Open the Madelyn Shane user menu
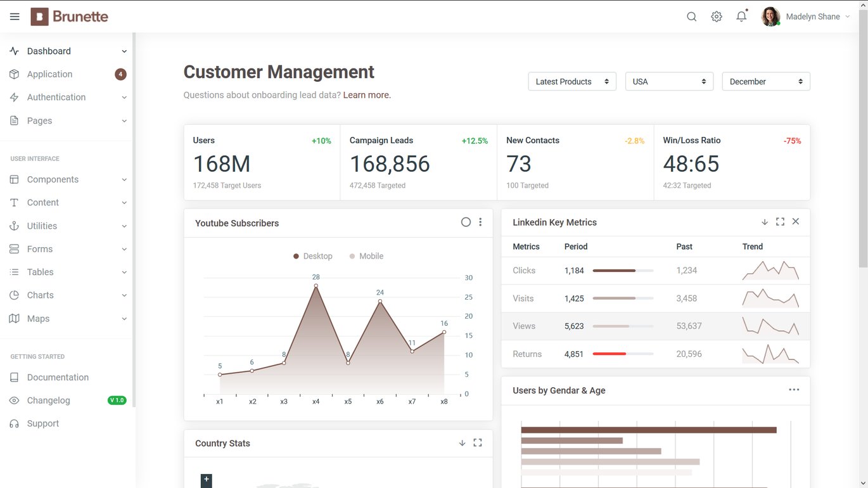Image resolution: width=868 pixels, height=488 pixels. (x=806, y=17)
